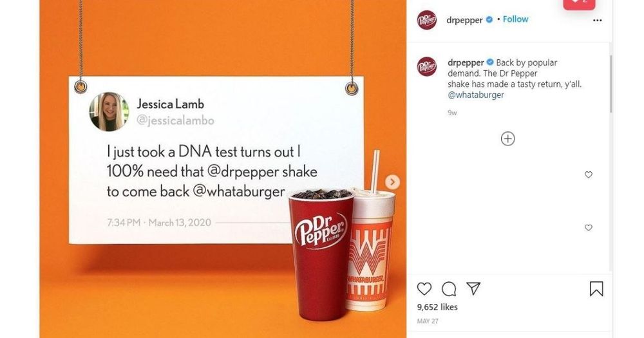Open drpepper username in caption
The image size is (644, 338).
pyautogui.click(x=466, y=63)
